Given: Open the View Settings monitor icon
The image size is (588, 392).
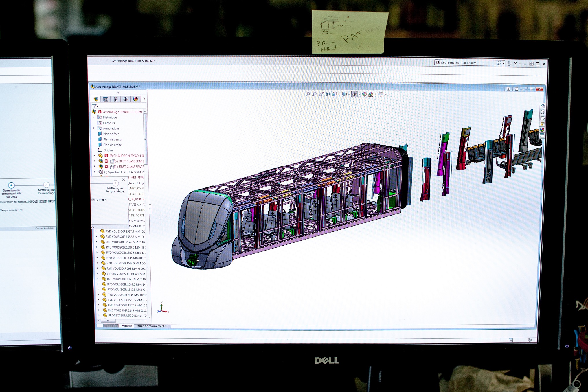Looking at the screenshot, I should [x=381, y=94].
